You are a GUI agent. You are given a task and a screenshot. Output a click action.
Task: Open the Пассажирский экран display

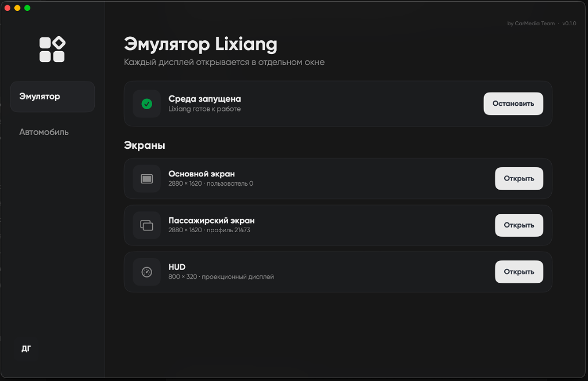point(519,225)
